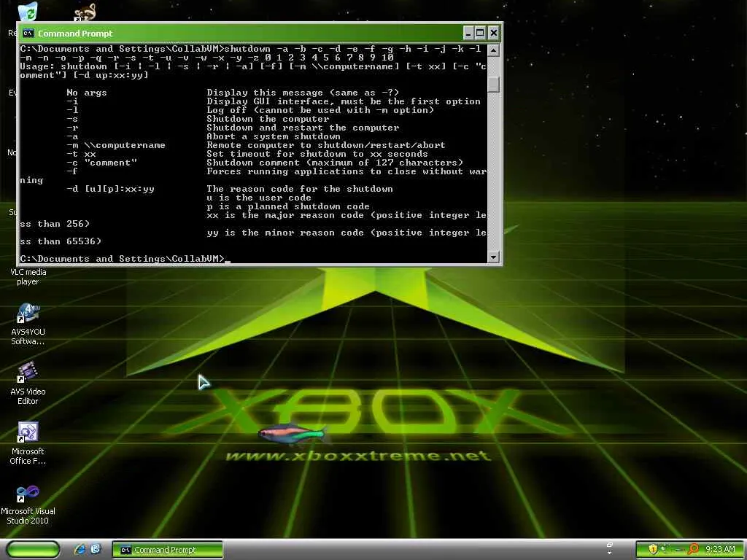
Task: Click the 'Usage: shutdown' syntax line
Action: [x=253, y=71]
